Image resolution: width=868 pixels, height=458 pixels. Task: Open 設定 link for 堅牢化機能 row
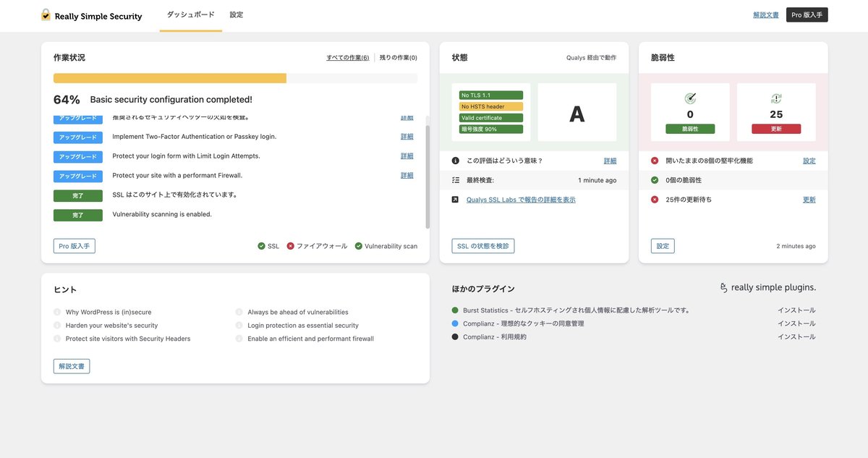pyautogui.click(x=809, y=161)
